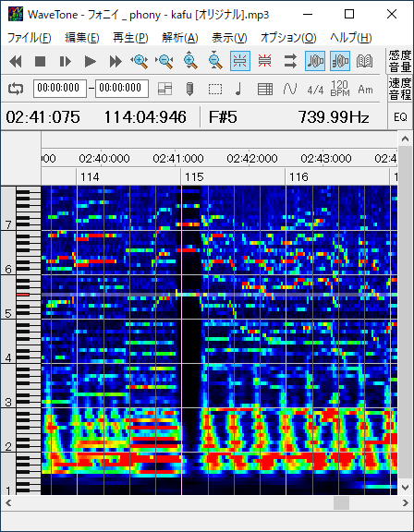Open the 解析(A) menu
This screenshot has height=532, width=414.
pyautogui.click(x=180, y=38)
